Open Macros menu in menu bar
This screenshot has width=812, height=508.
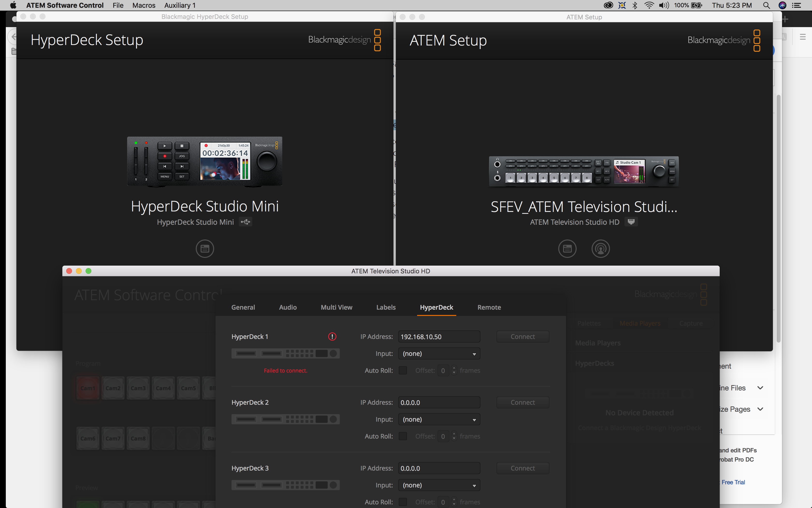coord(144,5)
